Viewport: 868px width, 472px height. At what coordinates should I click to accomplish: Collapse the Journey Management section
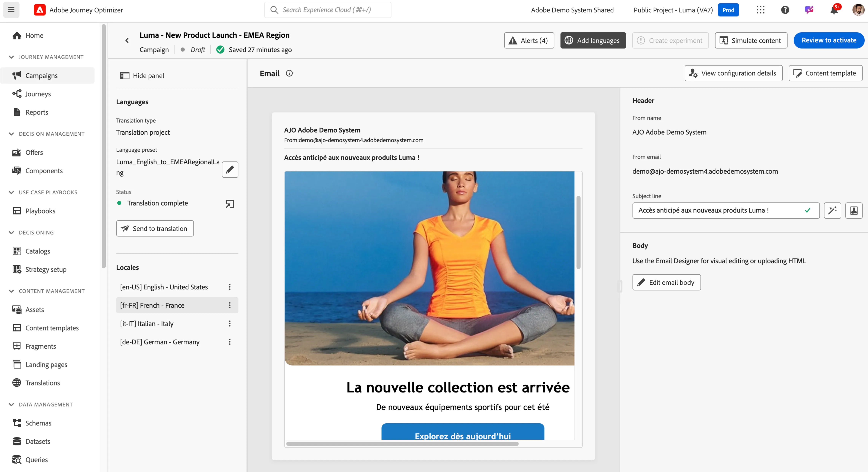pos(11,57)
